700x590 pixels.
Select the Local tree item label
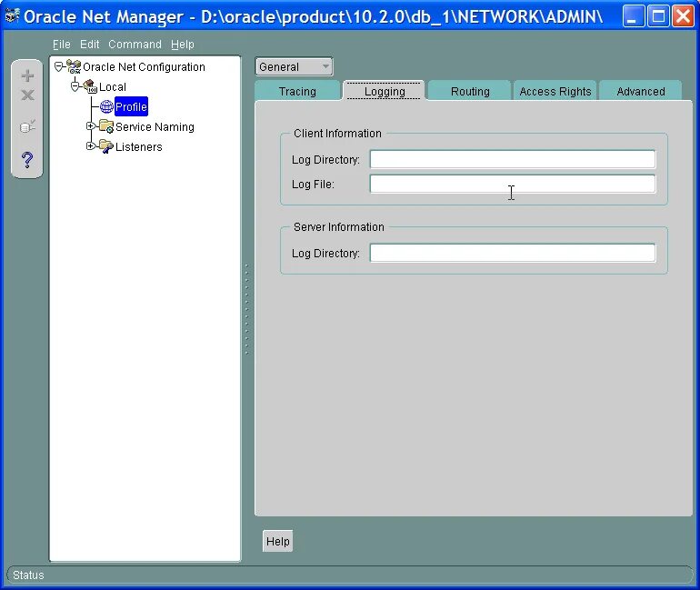pyautogui.click(x=113, y=86)
